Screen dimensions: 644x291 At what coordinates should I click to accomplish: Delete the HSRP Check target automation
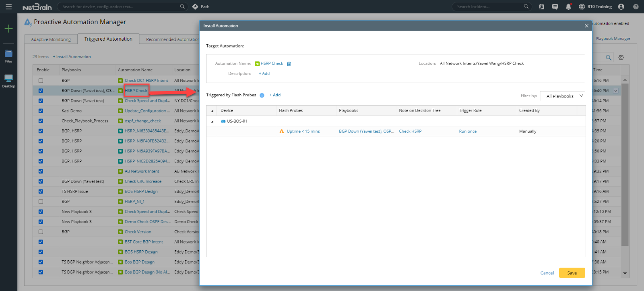click(x=289, y=64)
